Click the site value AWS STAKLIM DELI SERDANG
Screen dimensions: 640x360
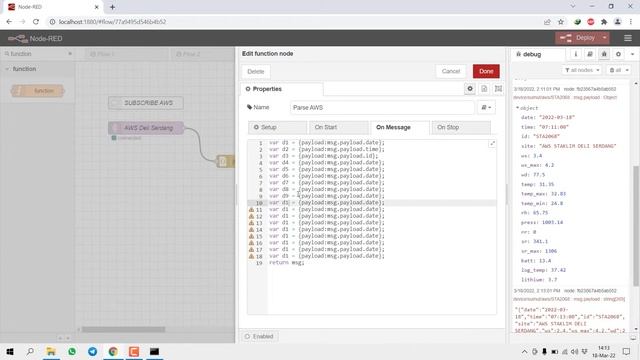577,146
